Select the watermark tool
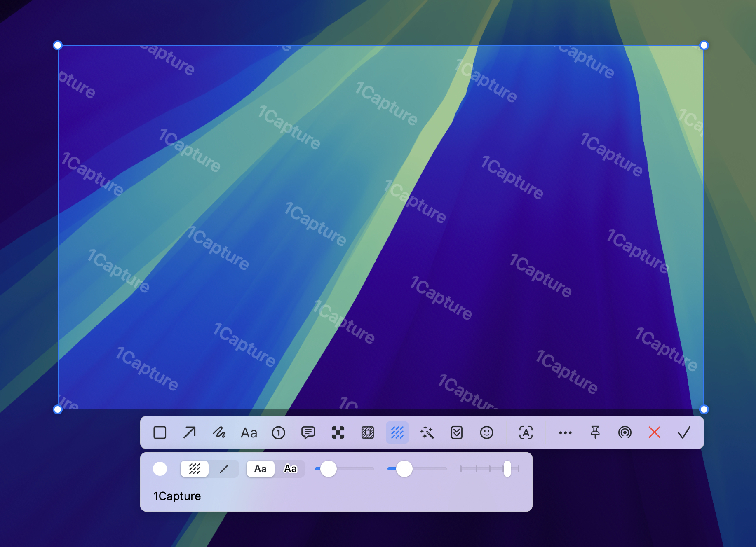 coord(397,432)
